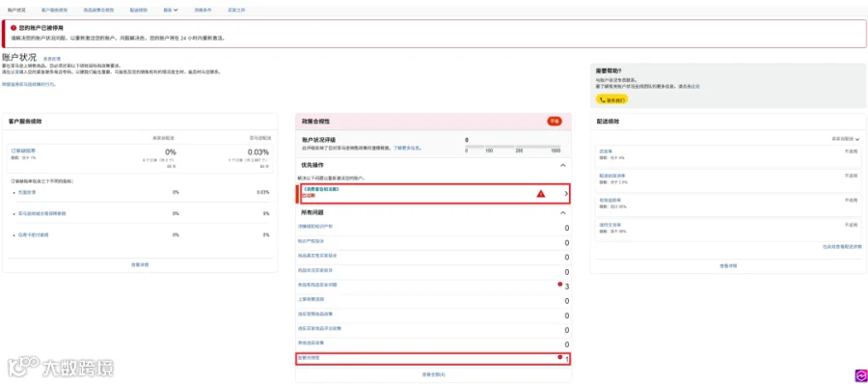Open 商品真实性买家投诉 issue link

[x=317, y=256]
